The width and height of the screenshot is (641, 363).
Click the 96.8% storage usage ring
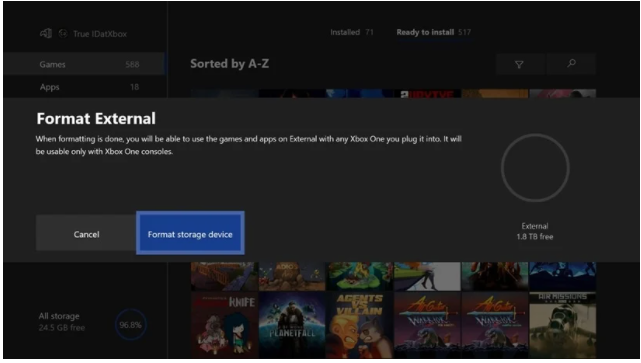pos(130,325)
